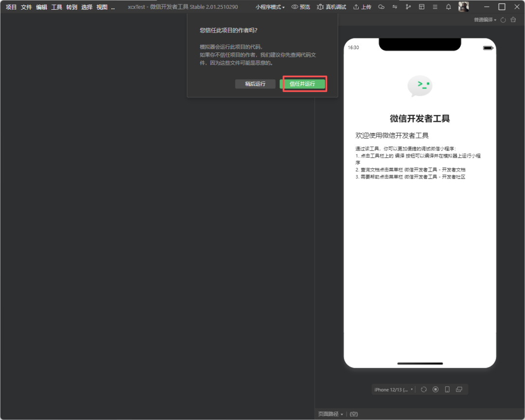Open the 普通编译 compile mode dropdown
The image size is (525, 420).
point(484,19)
